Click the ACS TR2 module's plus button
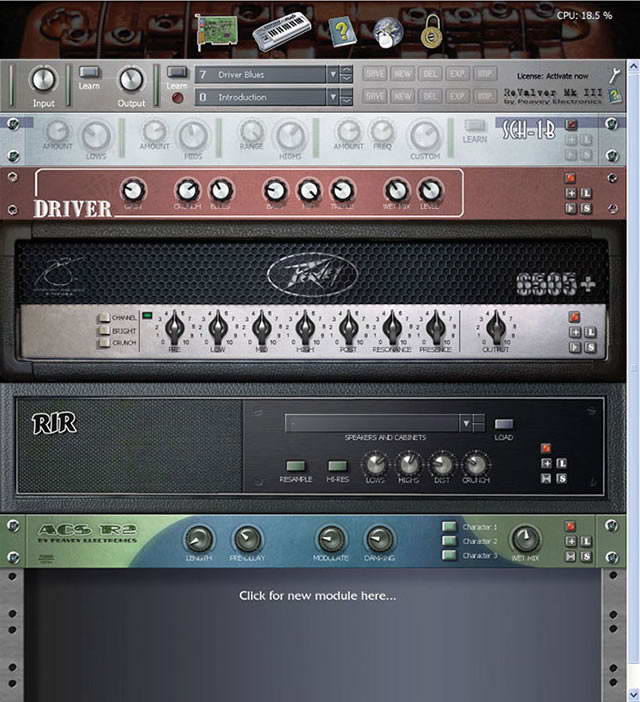This screenshot has width=640, height=702. click(x=571, y=541)
